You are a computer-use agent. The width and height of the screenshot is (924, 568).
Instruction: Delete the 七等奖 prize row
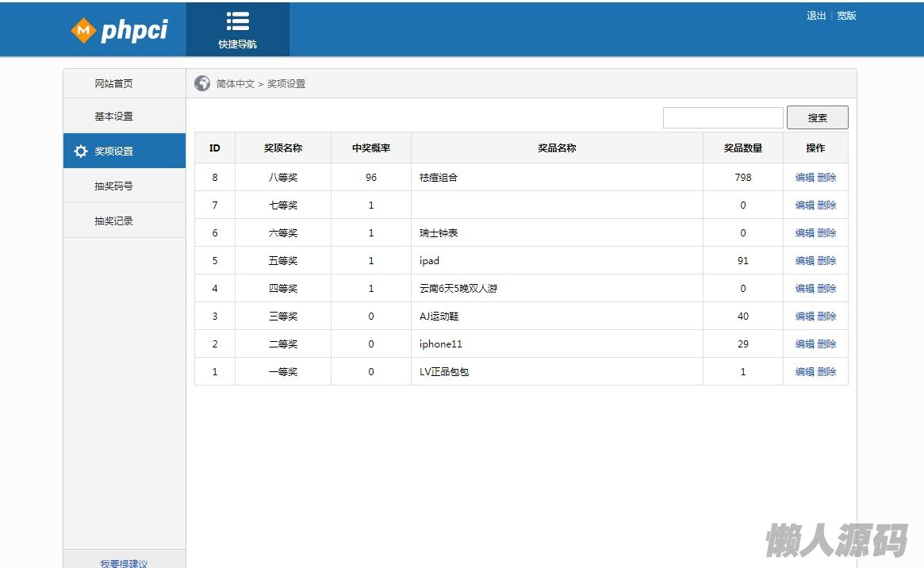tap(826, 205)
